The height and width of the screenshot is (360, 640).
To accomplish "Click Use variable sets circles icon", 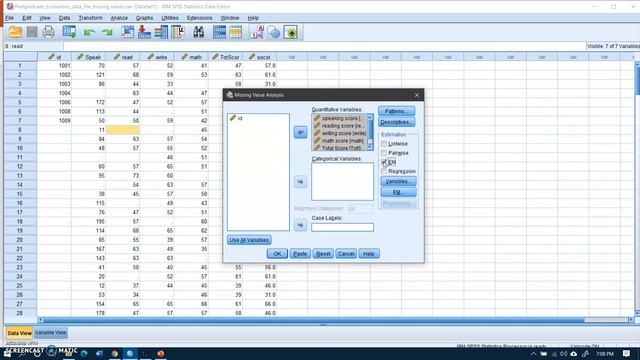I will 274,32.
